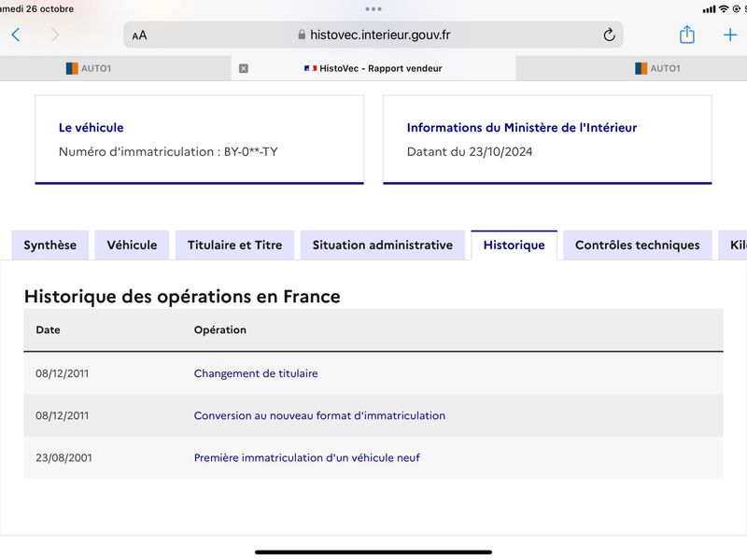Click Première immatriculation d'un véhicule neuf

(x=307, y=457)
